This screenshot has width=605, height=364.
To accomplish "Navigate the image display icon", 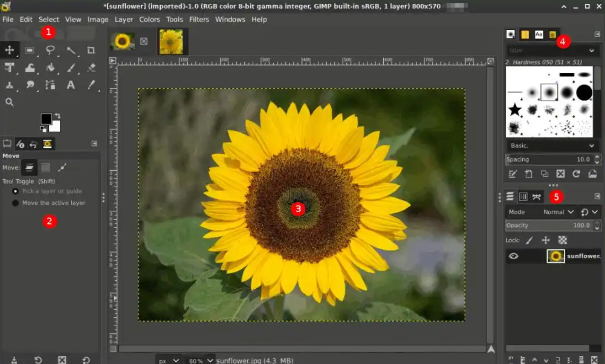I will click(491, 349).
